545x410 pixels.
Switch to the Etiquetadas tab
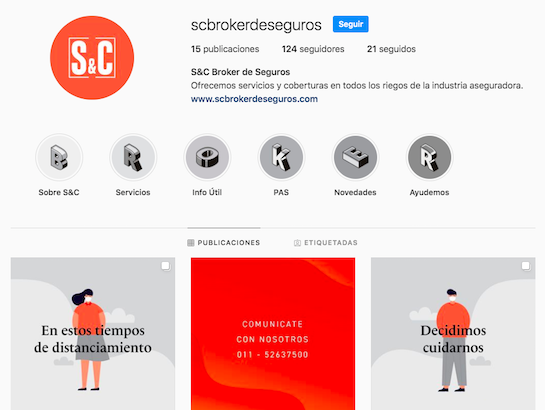pyautogui.click(x=326, y=243)
